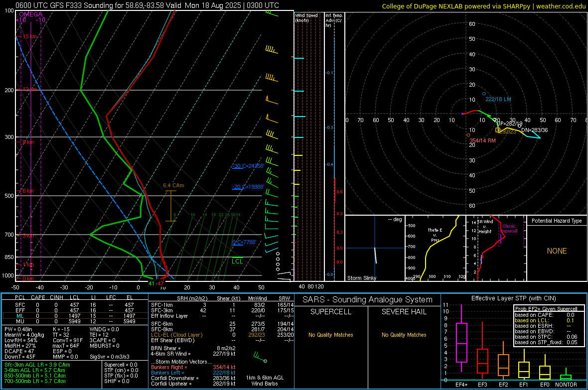Click the DCAPE = 47 value
This screenshot has width=588, height=390.
19,351
